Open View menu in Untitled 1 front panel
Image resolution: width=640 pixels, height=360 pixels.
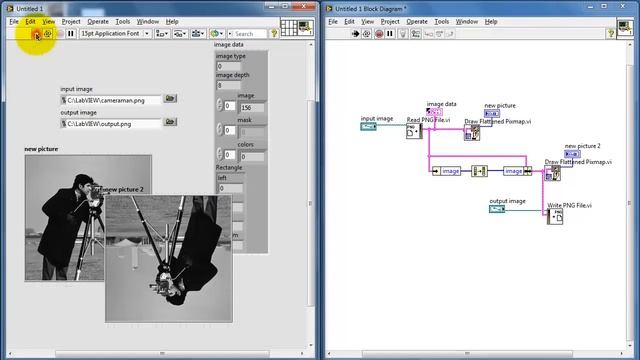(x=48, y=22)
